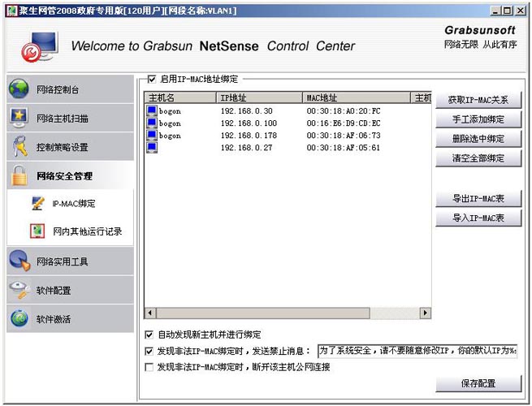The image size is (532, 406).
Task: Select the bogon host name for 192.168.0.100
Action: 170,123
